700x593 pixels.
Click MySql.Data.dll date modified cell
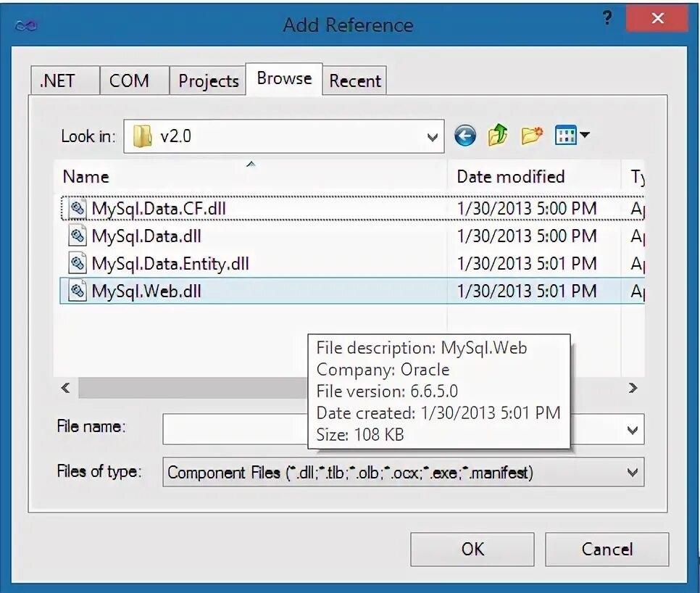tap(527, 236)
